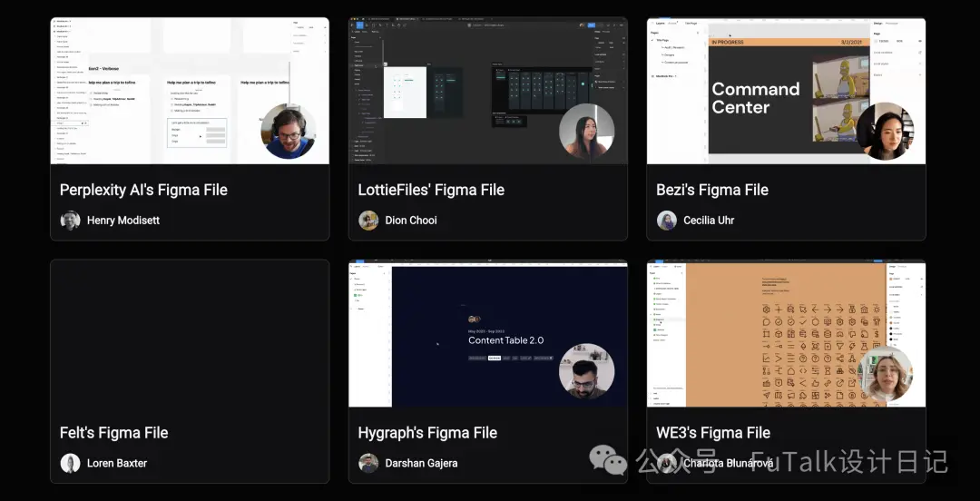This screenshot has height=501, width=980.
Task: Click the Command Center heading in Bezi's thumbnail
Action: (x=756, y=98)
